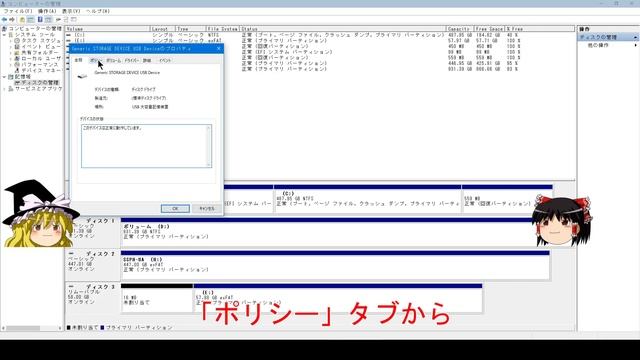
Task: Click the タスク スケジューラ clock icon
Action: pos(17,41)
